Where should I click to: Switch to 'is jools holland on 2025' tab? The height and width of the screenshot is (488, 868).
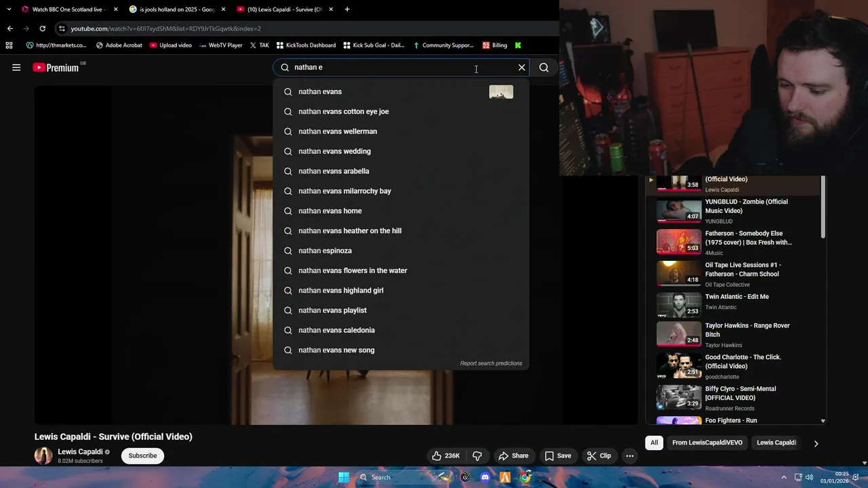(178, 9)
